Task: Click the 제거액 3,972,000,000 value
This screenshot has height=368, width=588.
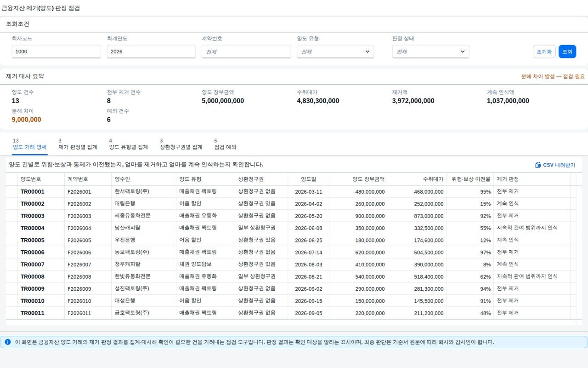Action: pos(413,101)
